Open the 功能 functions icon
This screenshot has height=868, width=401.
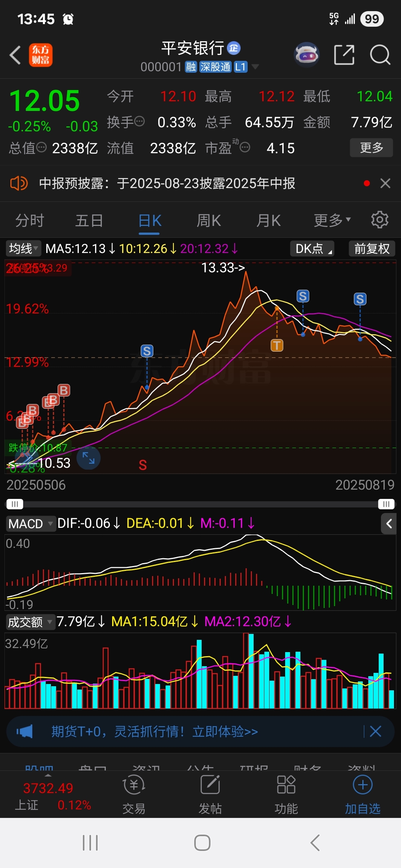click(286, 794)
